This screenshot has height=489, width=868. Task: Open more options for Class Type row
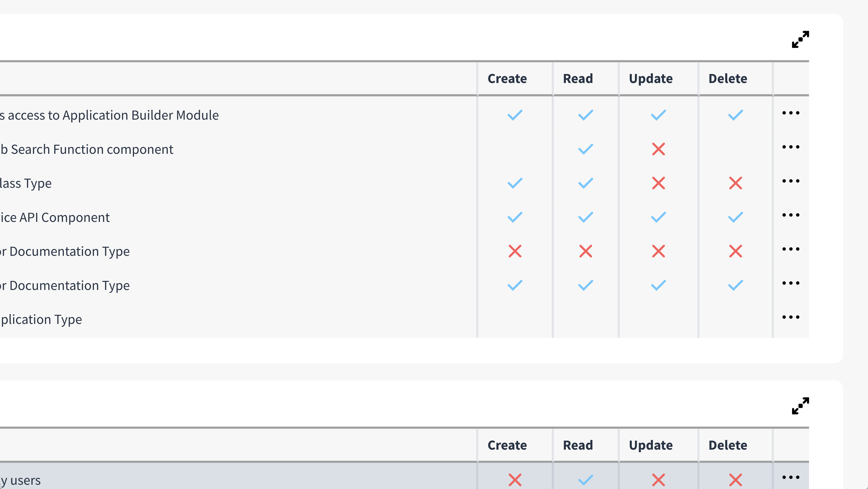pos(790,181)
